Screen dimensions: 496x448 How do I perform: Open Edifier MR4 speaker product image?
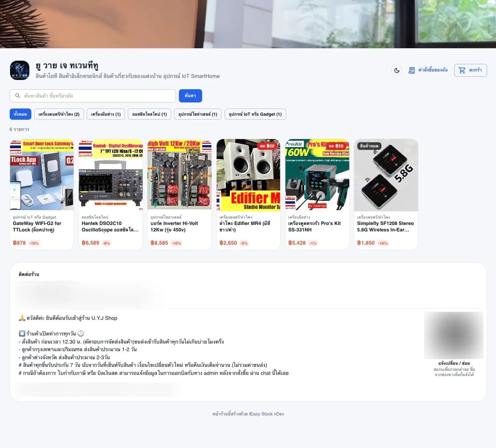248,174
